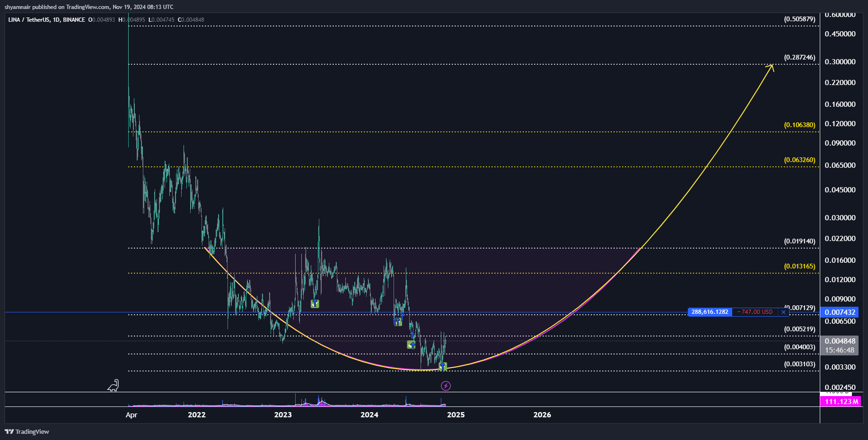Click the (0.004003) level label
This screenshot has height=440, width=868.
(799, 347)
